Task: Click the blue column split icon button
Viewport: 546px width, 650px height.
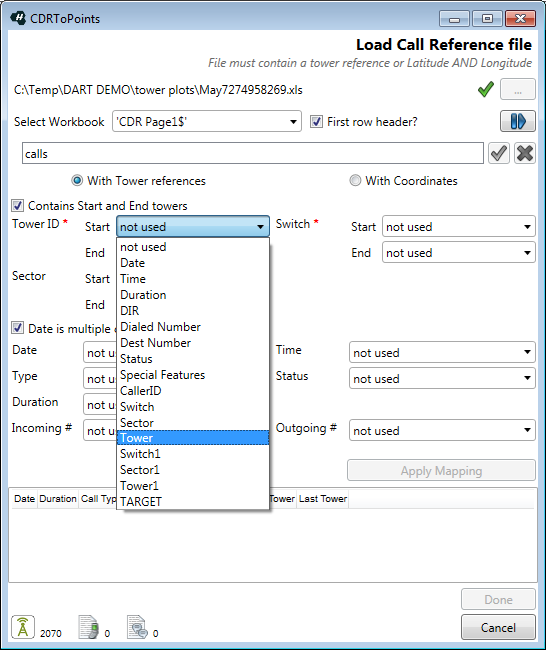Action: click(517, 121)
